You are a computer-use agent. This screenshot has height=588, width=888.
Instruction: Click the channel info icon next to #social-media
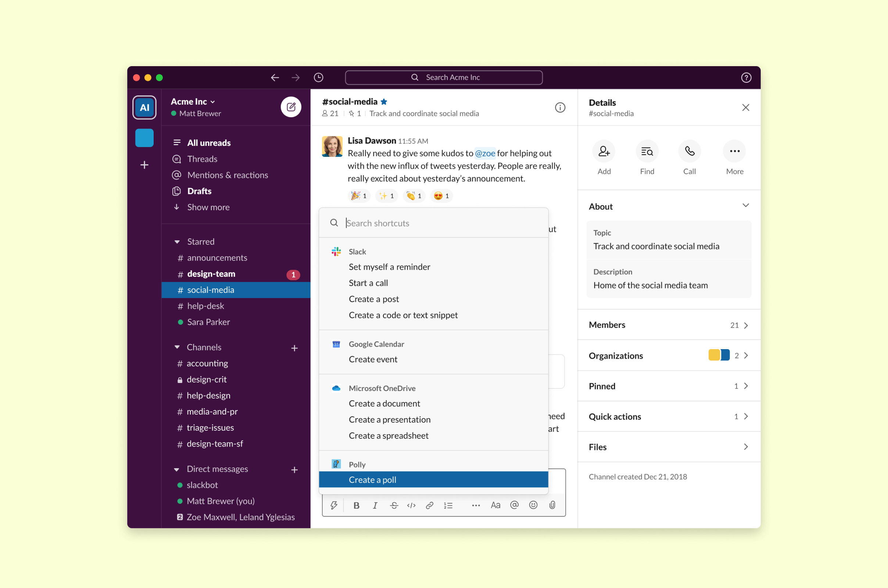tap(560, 108)
